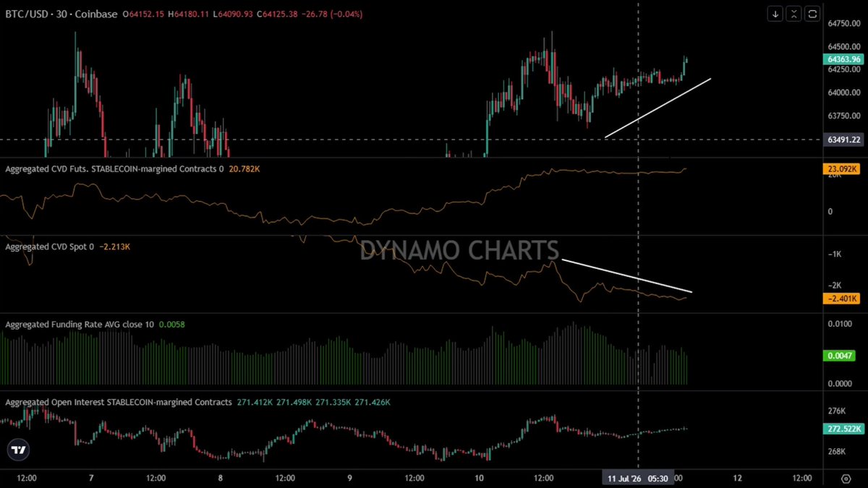Image resolution: width=868 pixels, height=488 pixels.
Task: Click the 63750.00 price scale label
Action: pyautogui.click(x=843, y=116)
